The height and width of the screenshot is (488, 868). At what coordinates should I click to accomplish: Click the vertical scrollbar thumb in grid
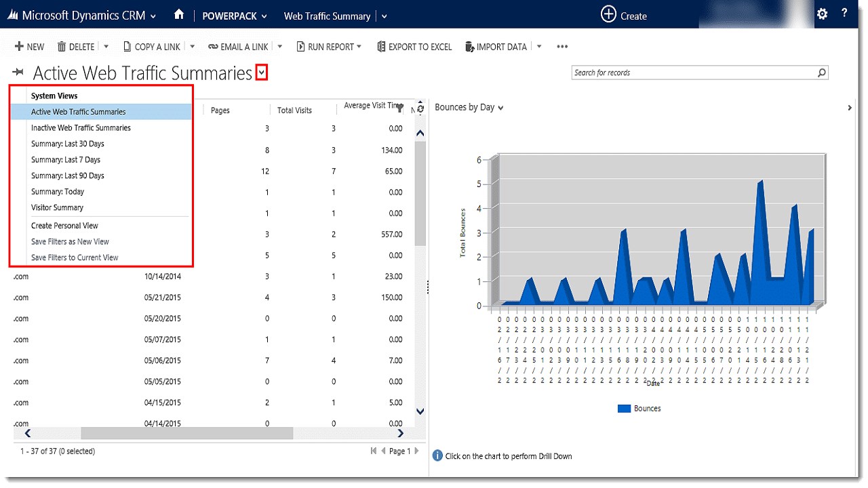coord(420,195)
